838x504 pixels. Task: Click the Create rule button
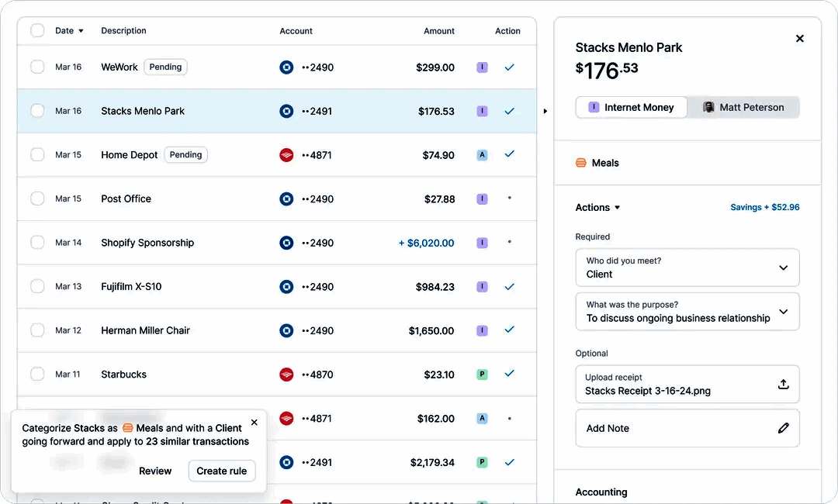(x=221, y=471)
